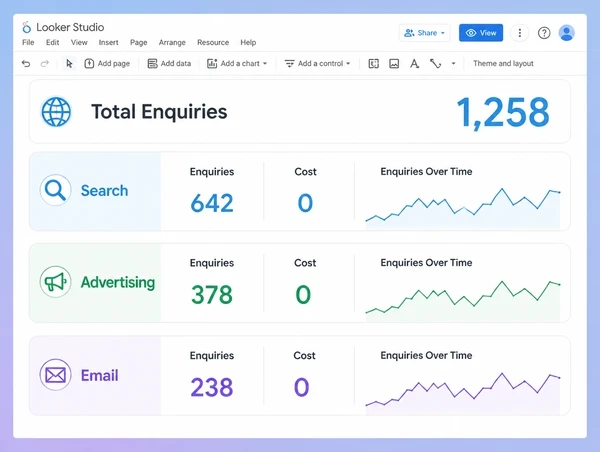Image resolution: width=600 pixels, height=452 pixels.
Task: Open the Share dropdown button
Action: tap(424, 33)
